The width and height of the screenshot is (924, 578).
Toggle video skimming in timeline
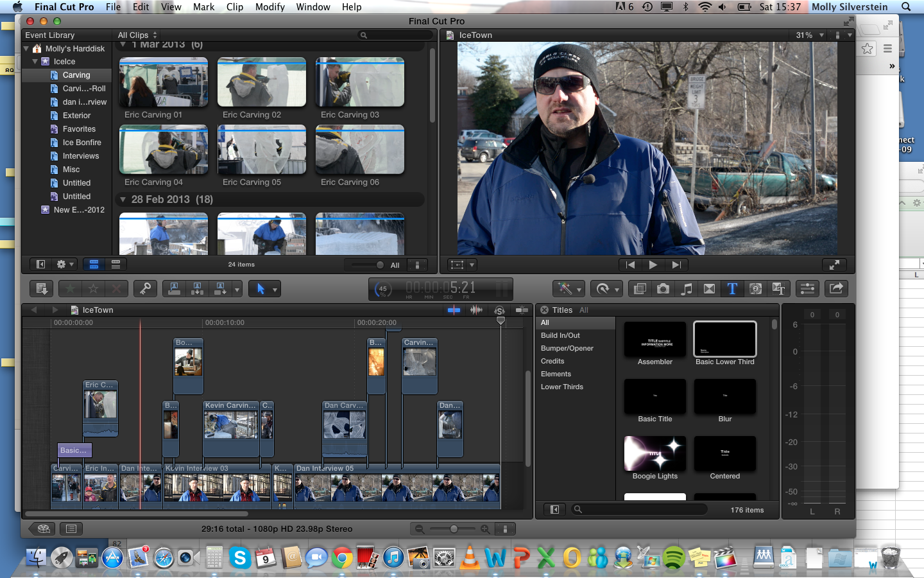click(x=454, y=310)
